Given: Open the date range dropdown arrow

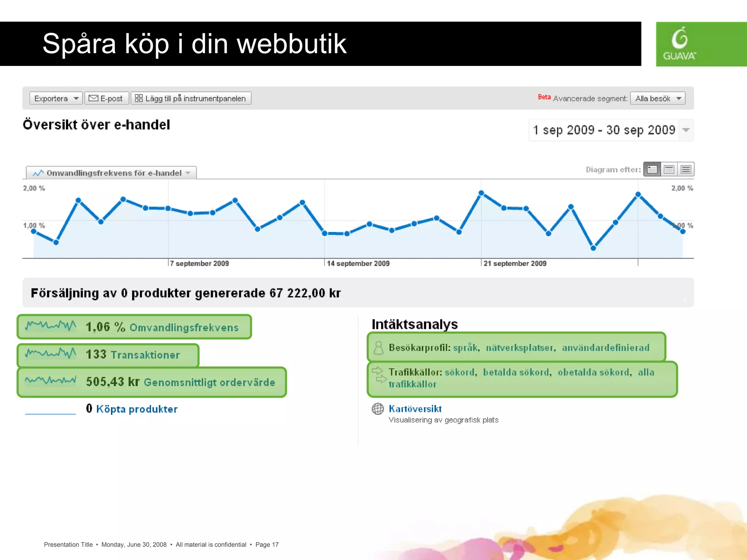Looking at the screenshot, I should [686, 130].
